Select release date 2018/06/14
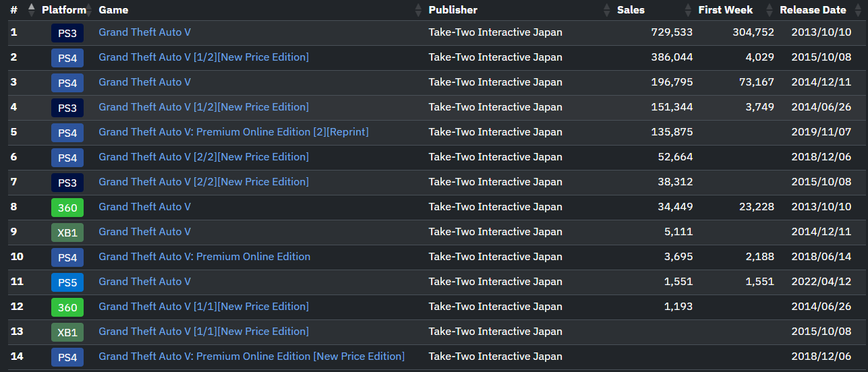Image resolution: width=868 pixels, height=372 pixels. pos(821,257)
